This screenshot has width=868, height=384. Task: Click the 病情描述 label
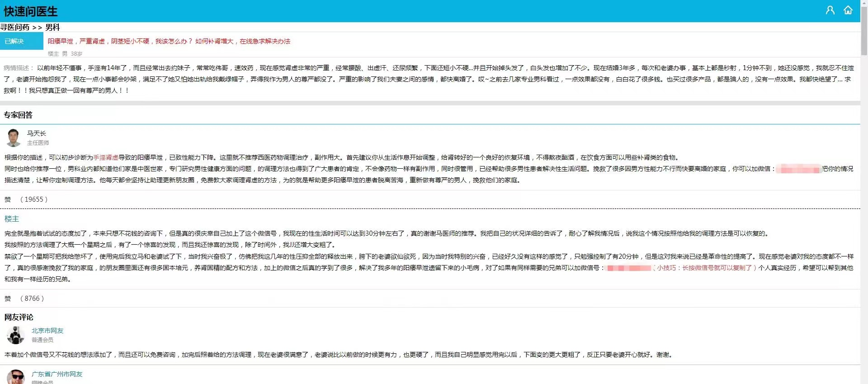point(19,68)
